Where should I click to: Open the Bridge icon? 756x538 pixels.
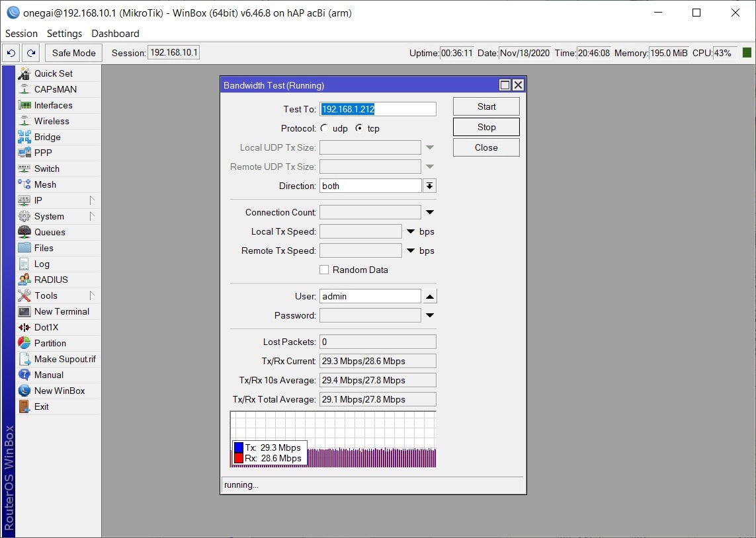pyautogui.click(x=24, y=137)
